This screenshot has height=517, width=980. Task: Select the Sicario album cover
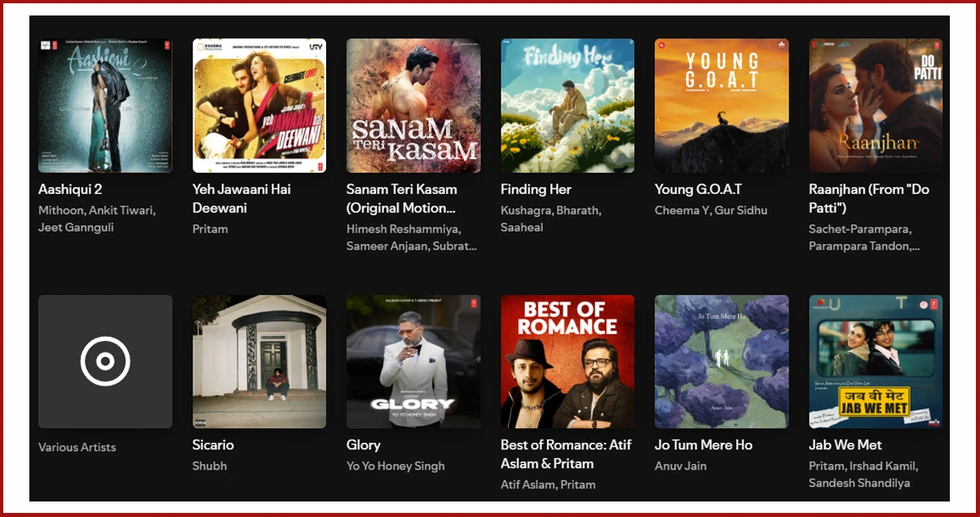[x=259, y=361]
